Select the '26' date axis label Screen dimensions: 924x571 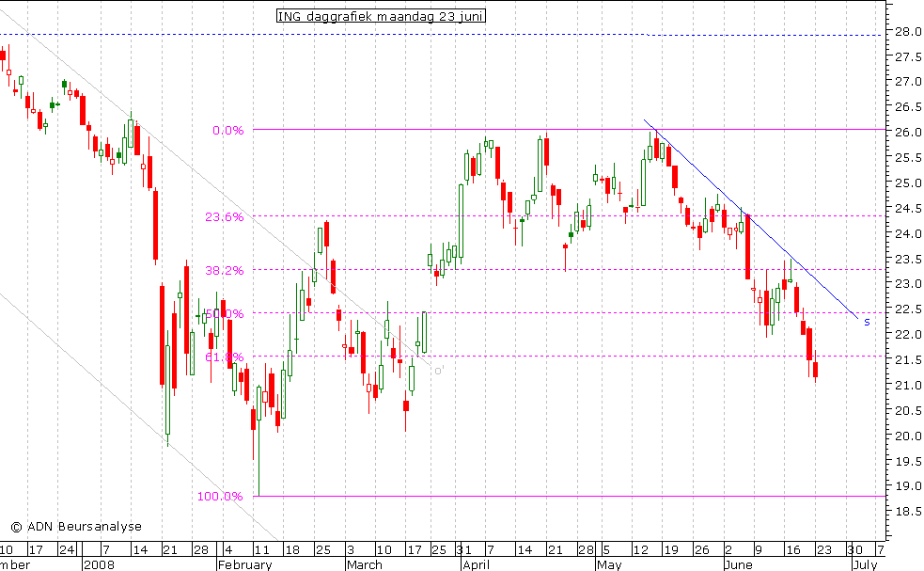(701, 549)
